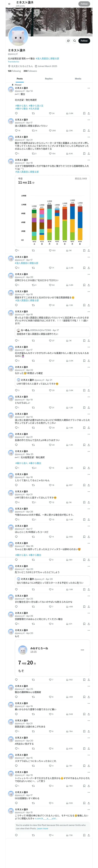Reply to the pinned n=1 駿台 post
The width and height of the screenshot is (98, 868).
pyautogui.click(x=16, y=113)
